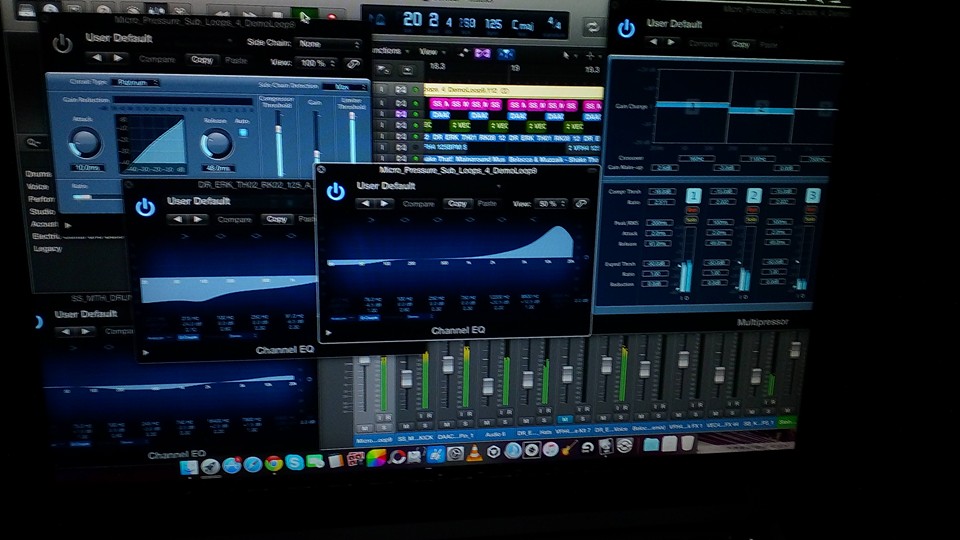Click the red Record button in the transport
Screen dimensions: 960x540
click(x=332, y=18)
